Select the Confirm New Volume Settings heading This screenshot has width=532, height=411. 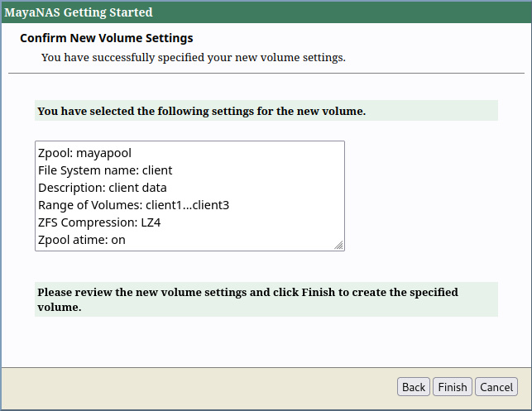(x=106, y=39)
